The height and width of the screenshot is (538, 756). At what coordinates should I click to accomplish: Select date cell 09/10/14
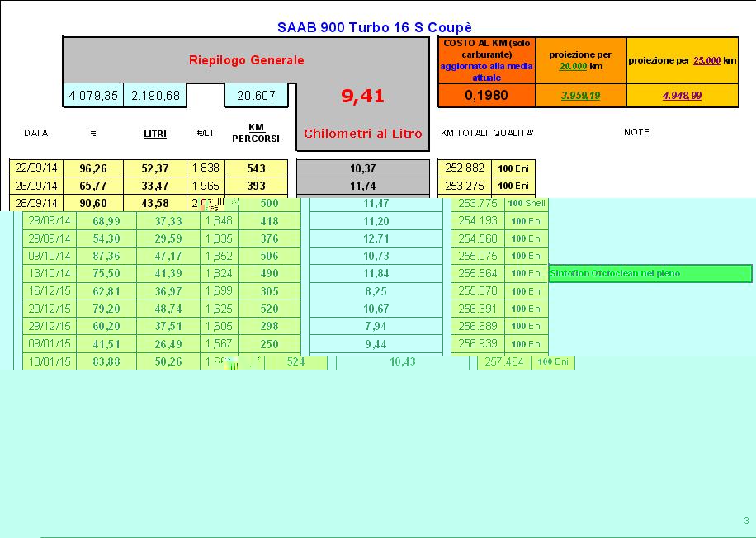50,256
